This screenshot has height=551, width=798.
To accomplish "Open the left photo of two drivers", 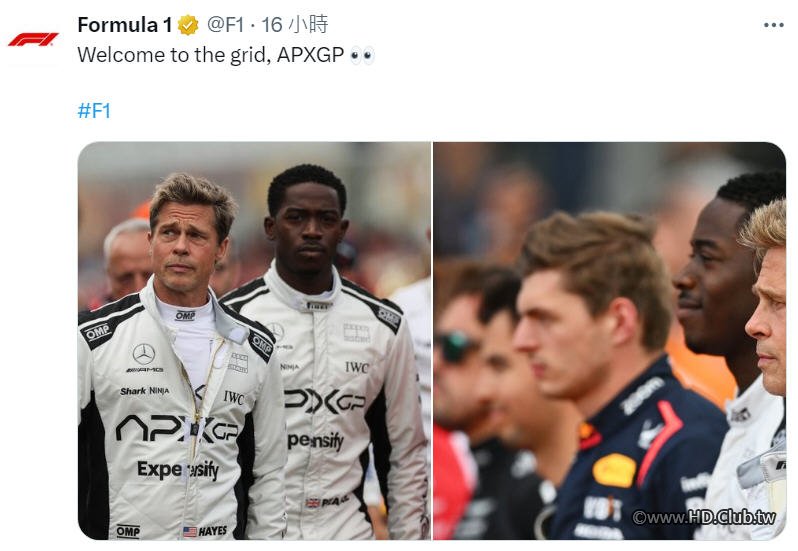I will point(254,340).
